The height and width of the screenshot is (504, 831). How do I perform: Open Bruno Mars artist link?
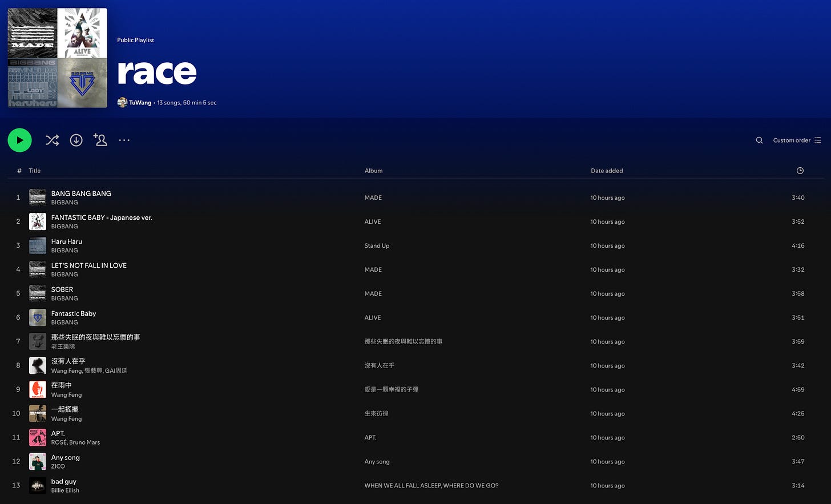[x=84, y=442]
